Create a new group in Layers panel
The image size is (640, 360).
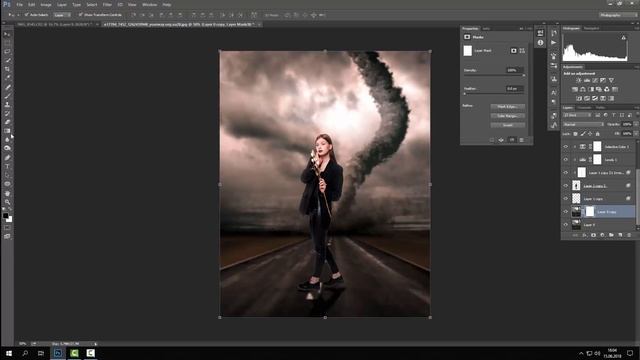point(611,235)
